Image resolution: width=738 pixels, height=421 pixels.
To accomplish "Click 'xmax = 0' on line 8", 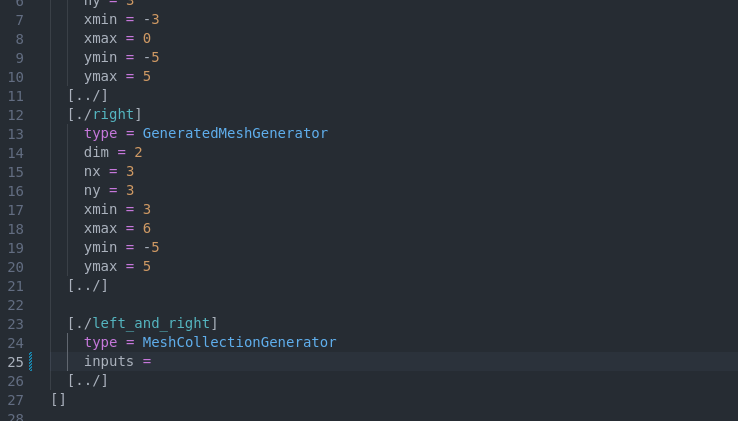I will (x=117, y=38).
